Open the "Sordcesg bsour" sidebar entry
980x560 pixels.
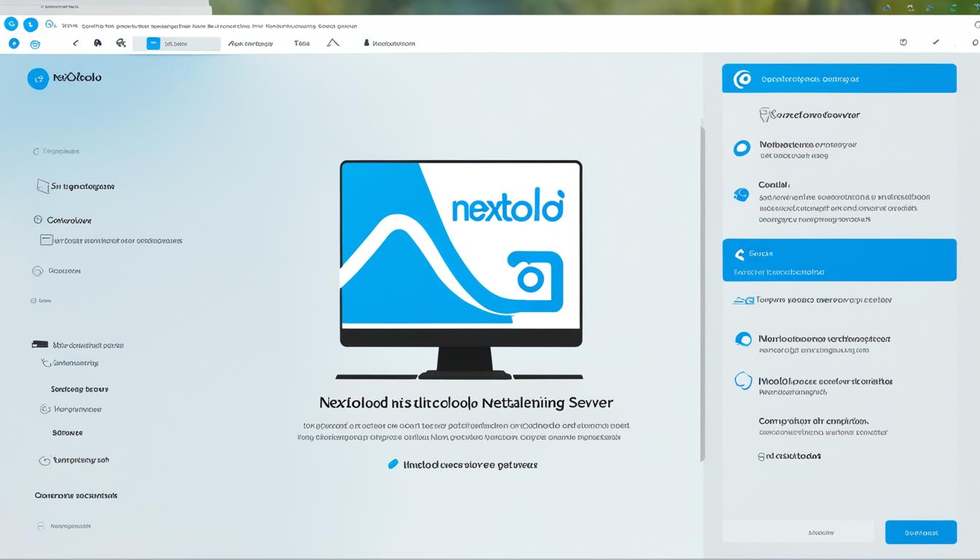pyautogui.click(x=79, y=389)
